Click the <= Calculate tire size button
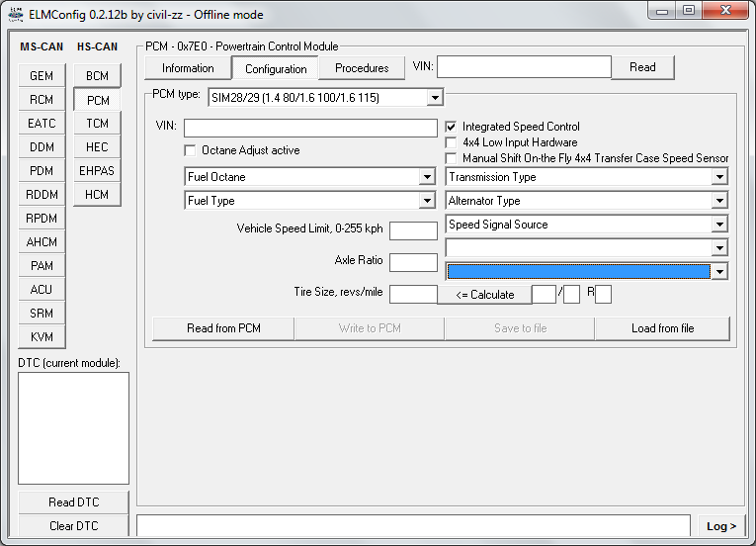The image size is (756, 546). tap(485, 295)
